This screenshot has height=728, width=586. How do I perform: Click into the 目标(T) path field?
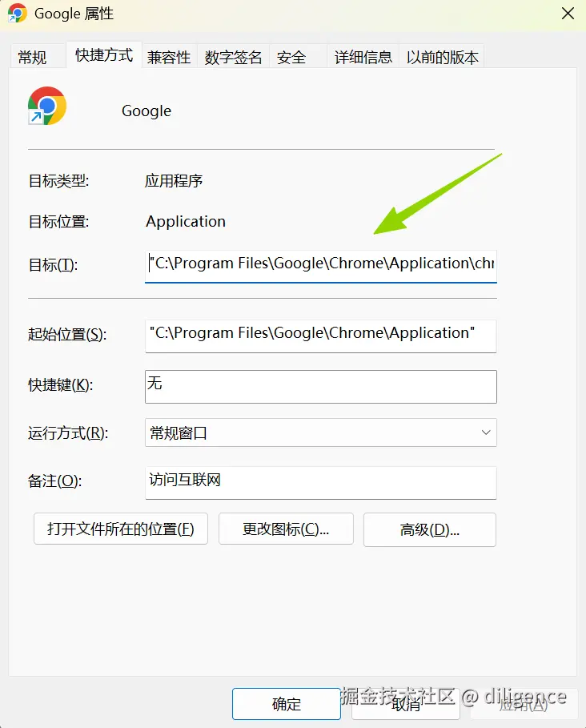(x=320, y=265)
